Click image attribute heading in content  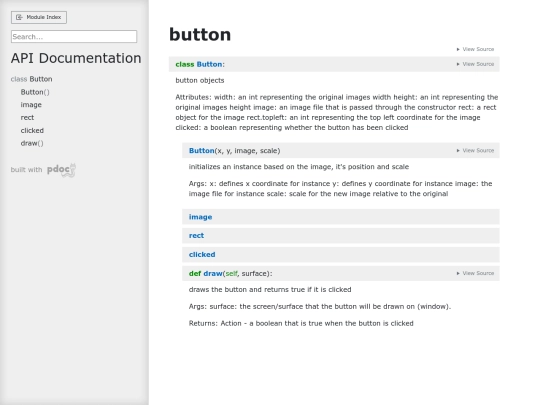click(x=200, y=217)
